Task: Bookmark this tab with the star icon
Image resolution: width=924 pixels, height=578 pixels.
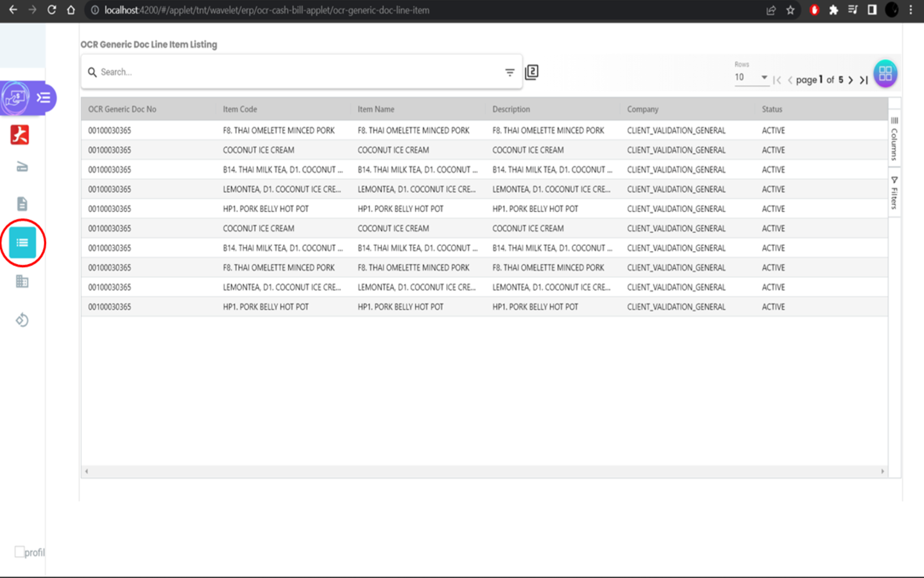Action: point(791,10)
